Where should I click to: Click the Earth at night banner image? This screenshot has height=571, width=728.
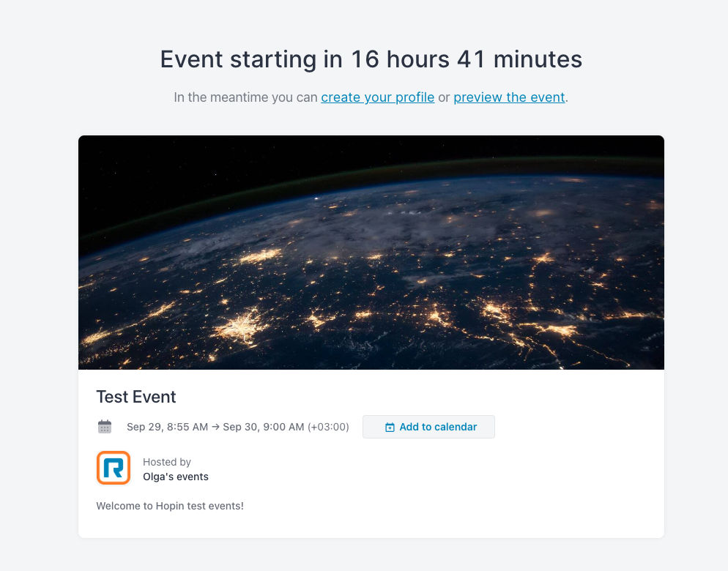click(371, 253)
